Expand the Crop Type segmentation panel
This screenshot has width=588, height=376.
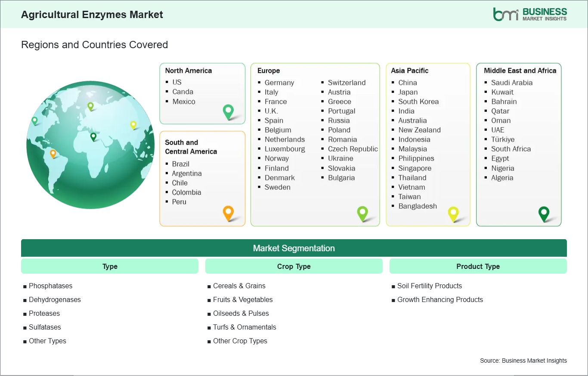(294, 266)
